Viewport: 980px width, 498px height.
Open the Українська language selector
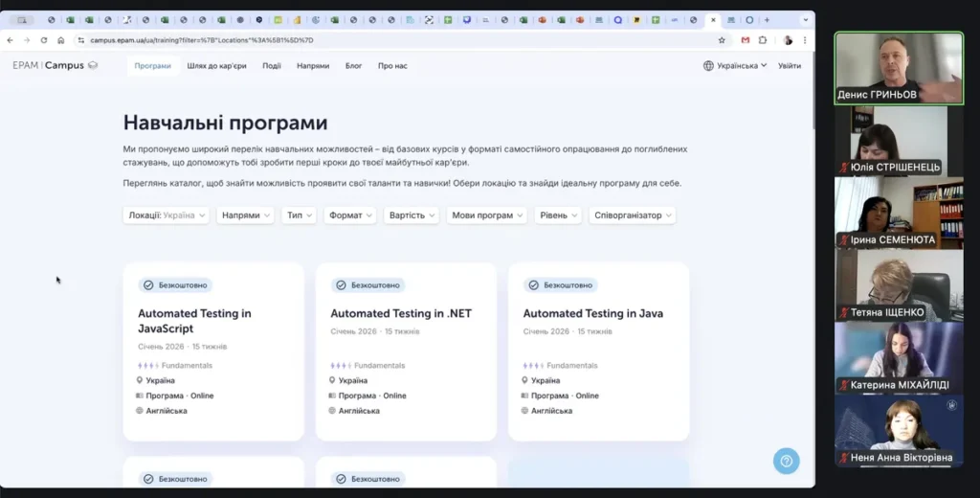coord(735,66)
